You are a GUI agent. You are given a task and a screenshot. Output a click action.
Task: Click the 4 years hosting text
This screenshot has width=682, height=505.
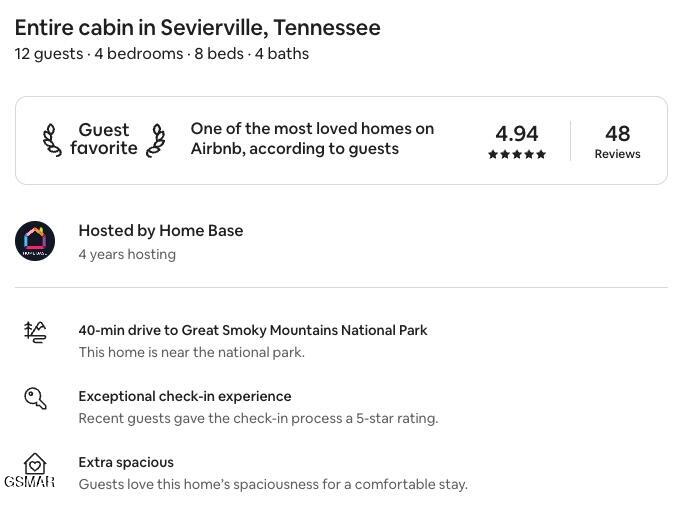[127, 254]
